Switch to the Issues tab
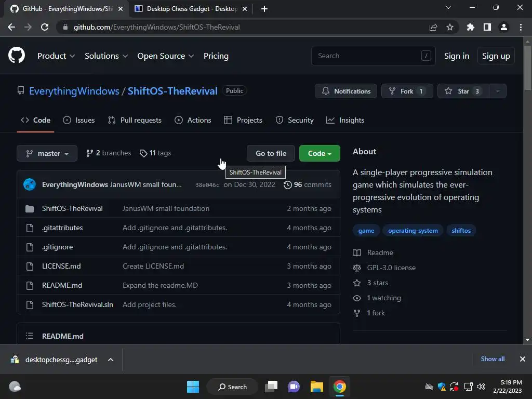 (79, 120)
